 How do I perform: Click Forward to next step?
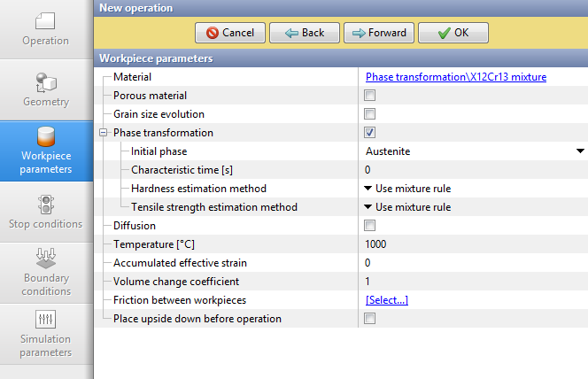(378, 33)
